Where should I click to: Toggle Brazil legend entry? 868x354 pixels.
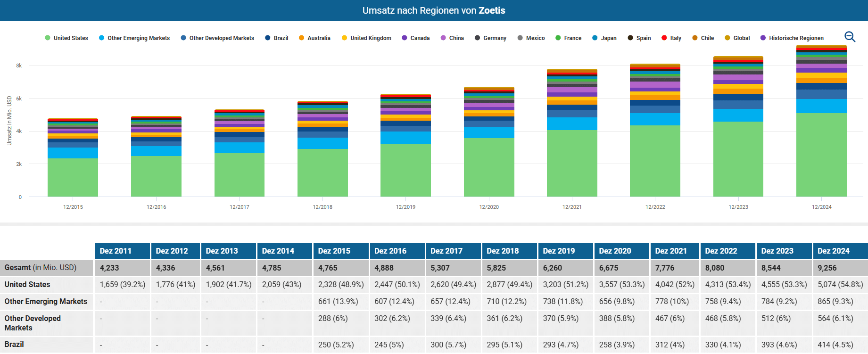click(x=277, y=38)
